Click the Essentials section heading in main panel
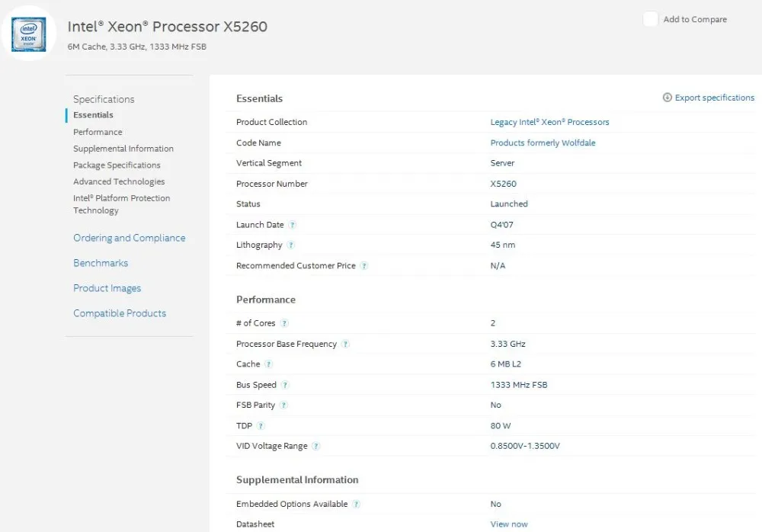Image resolution: width=762 pixels, height=532 pixels. (x=259, y=99)
